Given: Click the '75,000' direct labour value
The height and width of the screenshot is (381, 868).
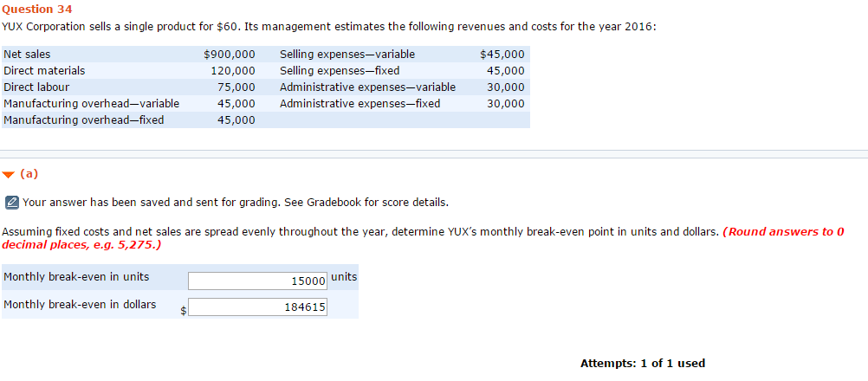Looking at the screenshot, I should point(236,87).
